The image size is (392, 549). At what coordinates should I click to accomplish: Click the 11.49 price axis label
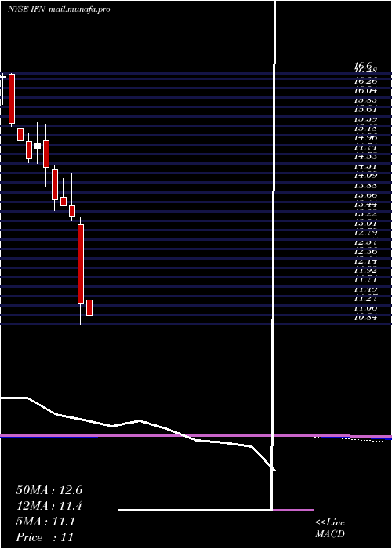coord(365,289)
